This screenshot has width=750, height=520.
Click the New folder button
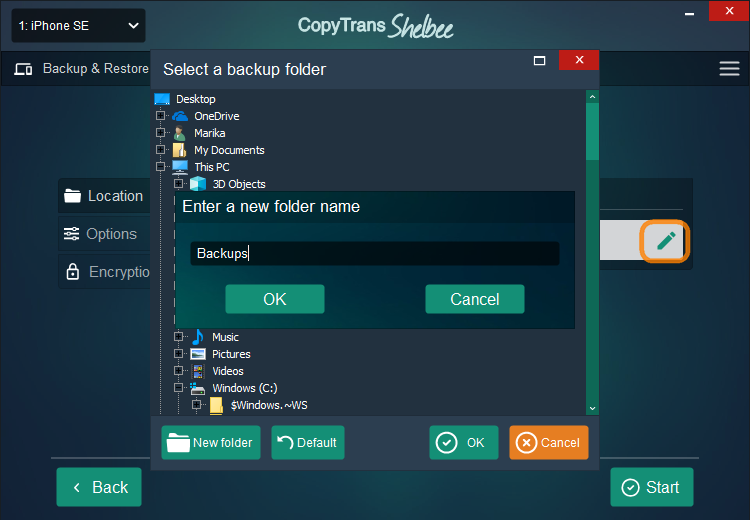click(211, 443)
